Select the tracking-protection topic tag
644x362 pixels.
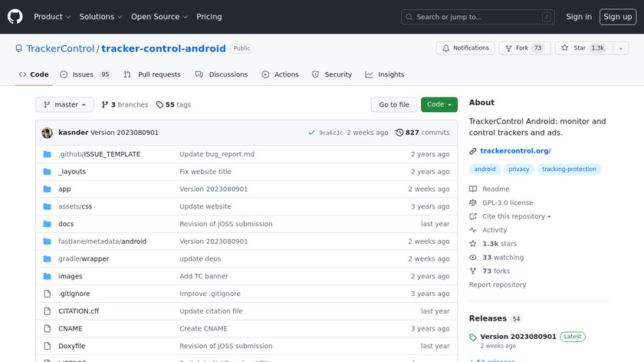click(568, 169)
